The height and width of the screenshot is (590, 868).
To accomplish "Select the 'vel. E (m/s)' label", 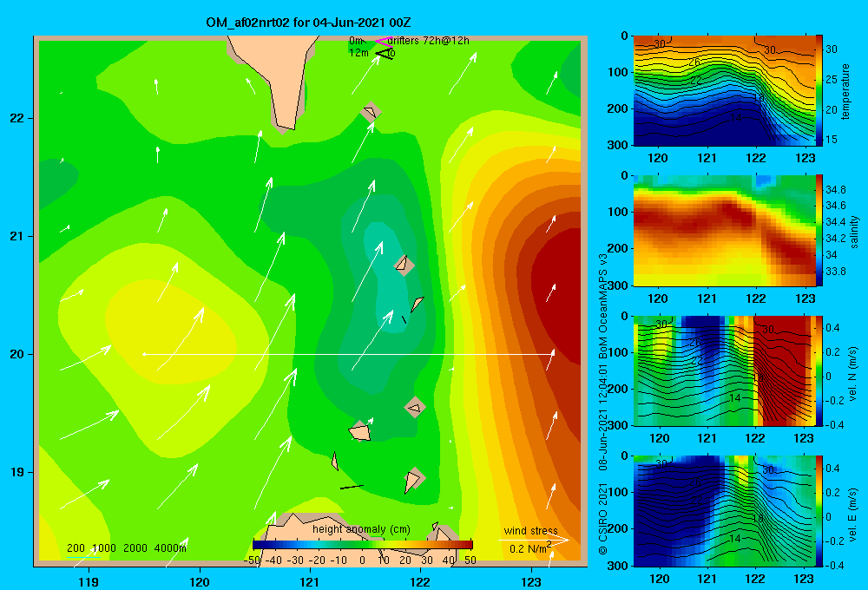I will pyautogui.click(x=852, y=515).
